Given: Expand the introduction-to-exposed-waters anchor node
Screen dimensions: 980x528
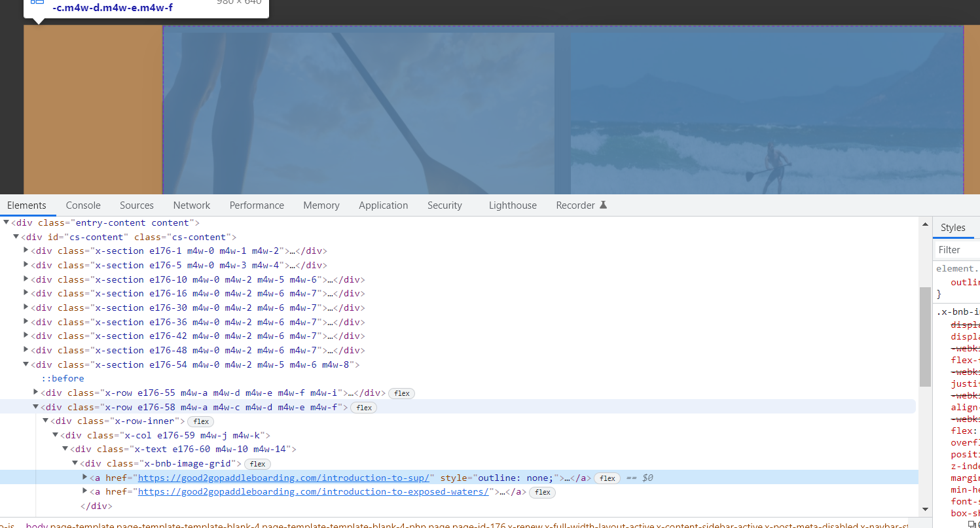Looking at the screenshot, I should [x=85, y=491].
